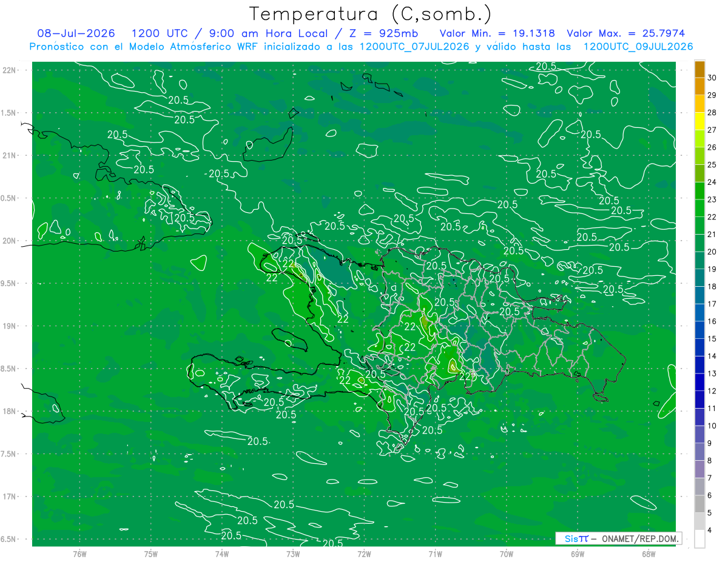
Task: Click the "73W" longitude axis label
Action: click(293, 554)
